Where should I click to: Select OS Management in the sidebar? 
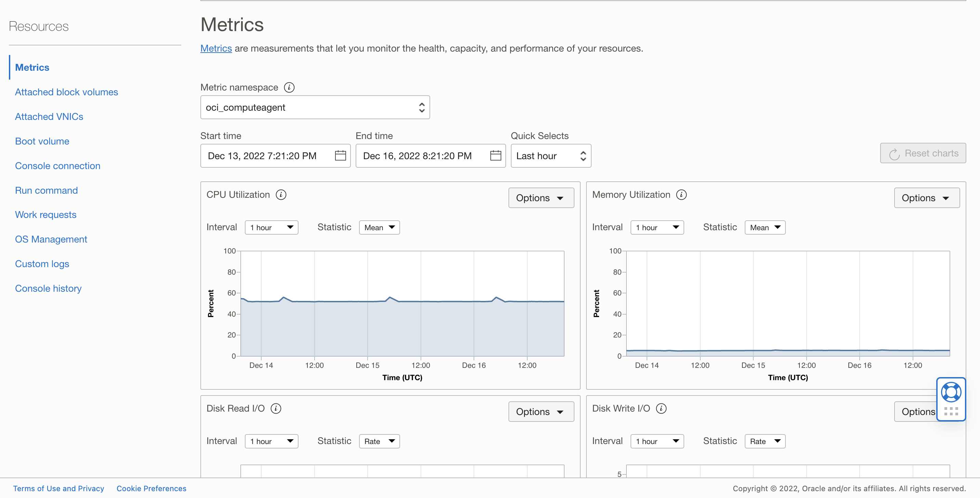click(51, 239)
